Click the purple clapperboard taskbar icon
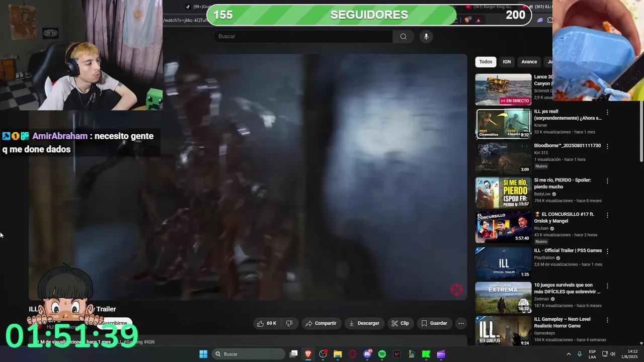Image resolution: width=644 pixels, height=362 pixels. point(441,354)
